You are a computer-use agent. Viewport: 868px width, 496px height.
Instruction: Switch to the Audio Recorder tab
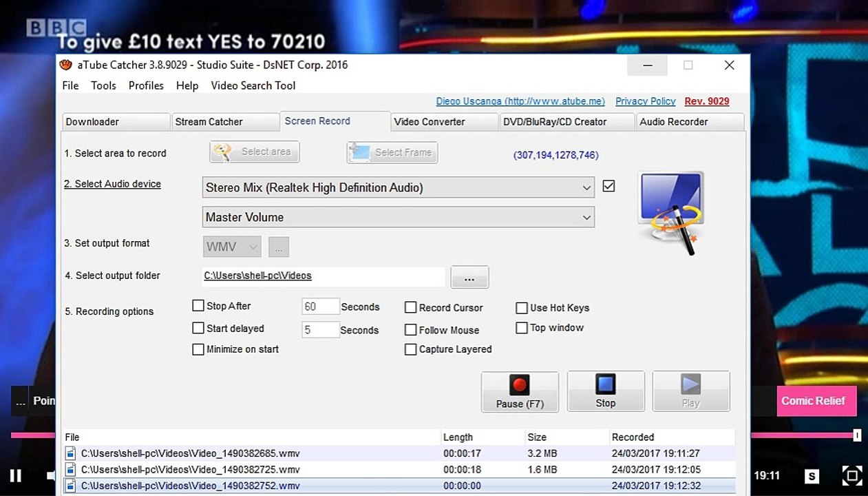click(x=689, y=122)
